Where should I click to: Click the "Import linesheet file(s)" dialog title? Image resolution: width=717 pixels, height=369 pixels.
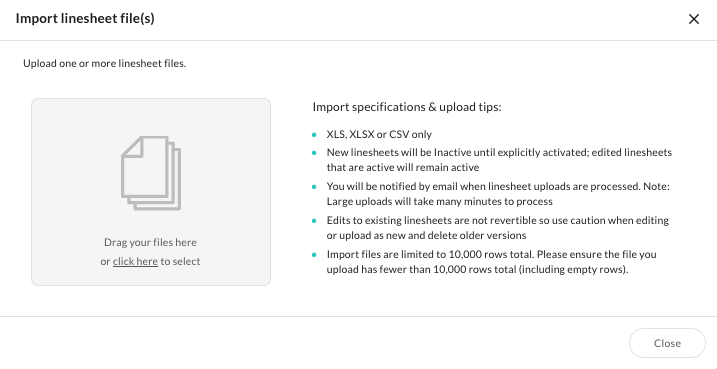[x=85, y=19]
